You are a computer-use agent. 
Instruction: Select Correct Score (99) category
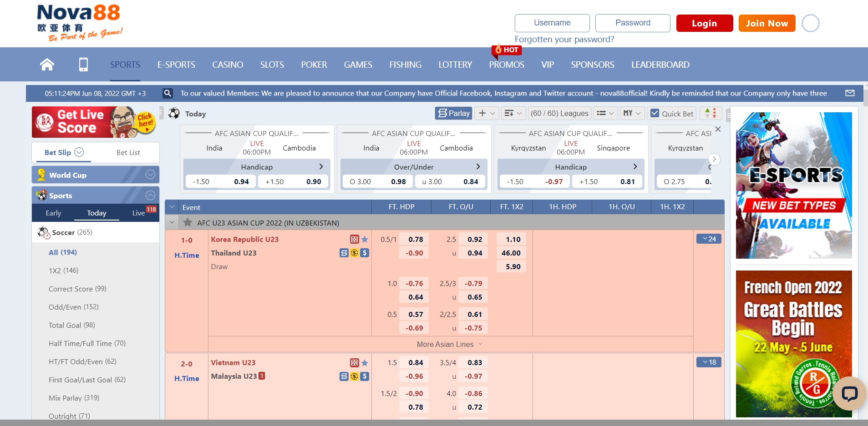point(77,289)
